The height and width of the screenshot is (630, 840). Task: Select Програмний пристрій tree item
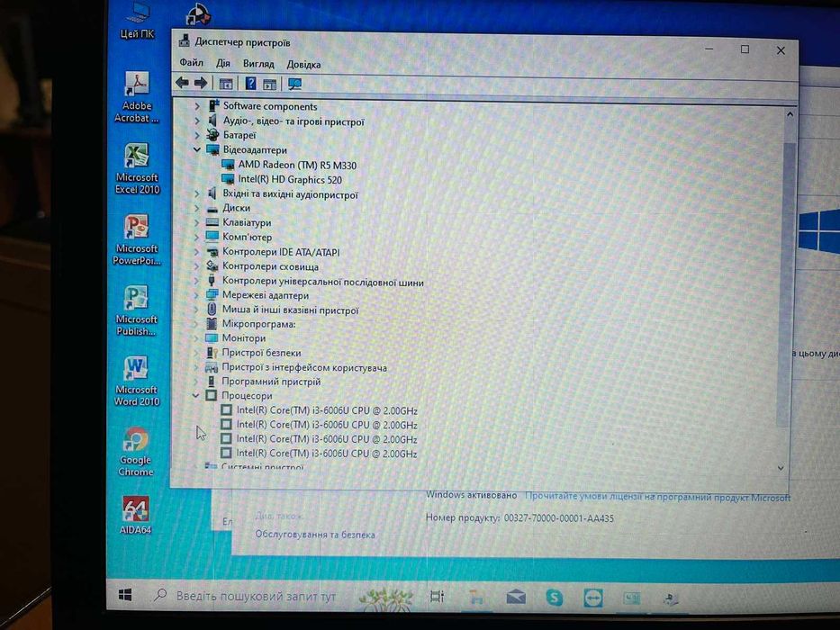pos(271,382)
